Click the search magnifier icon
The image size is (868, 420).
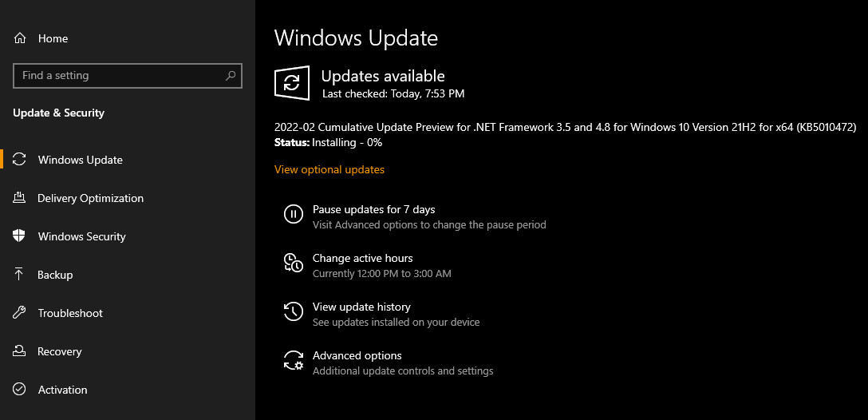click(231, 76)
